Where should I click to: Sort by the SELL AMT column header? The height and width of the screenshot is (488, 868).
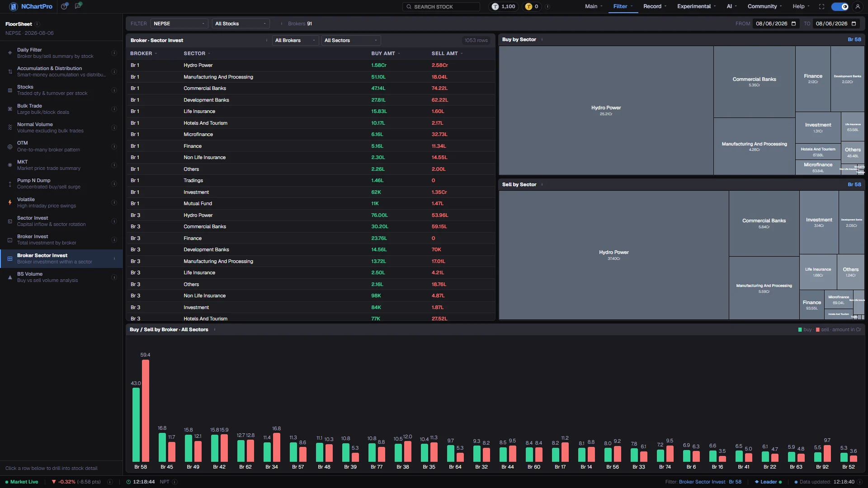(447, 53)
